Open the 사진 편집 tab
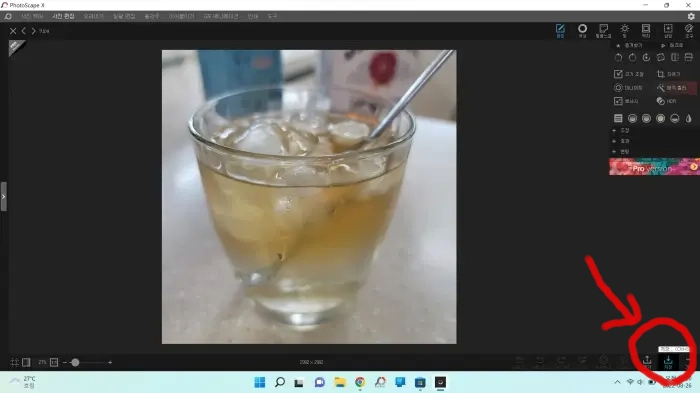The width and height of the screenshot is (700, 393). (x=63, y=16)
